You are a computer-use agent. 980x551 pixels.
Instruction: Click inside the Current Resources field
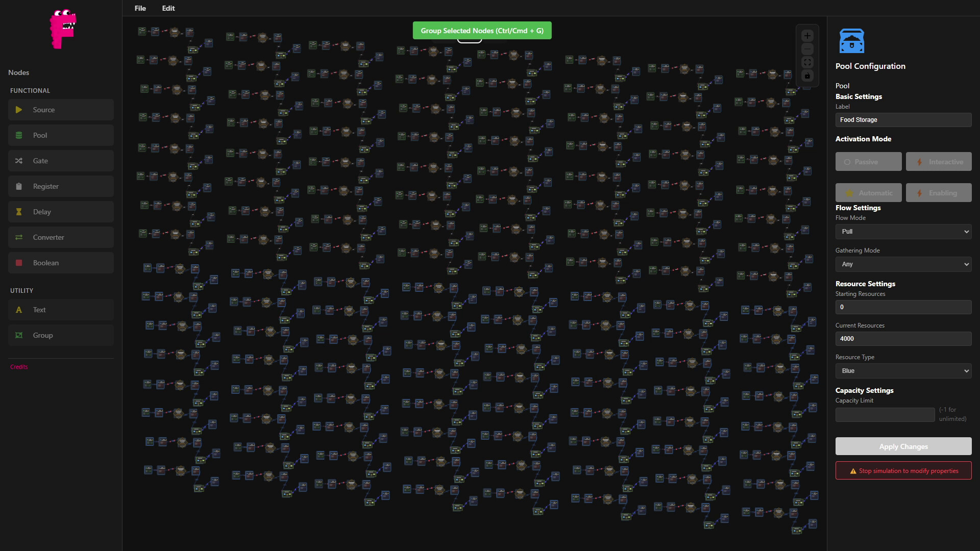pyautogui.click(x=903, y=338)
